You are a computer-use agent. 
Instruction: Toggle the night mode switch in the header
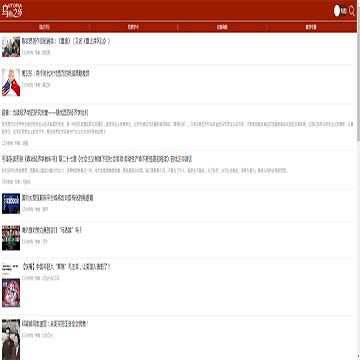click(x=340, y=11)
